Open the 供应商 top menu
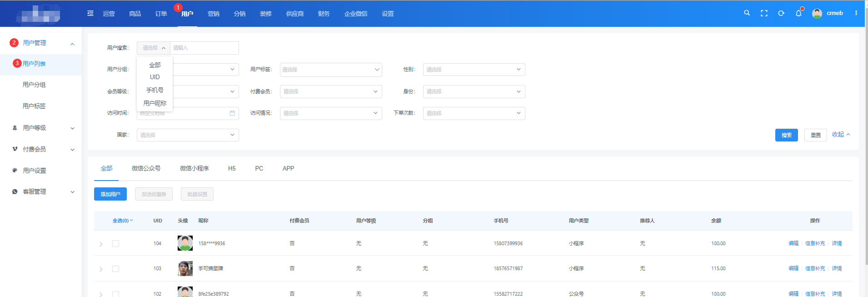The height and width of the screenshot is (297, 868). pyautogui.click(x=295, y=14)
